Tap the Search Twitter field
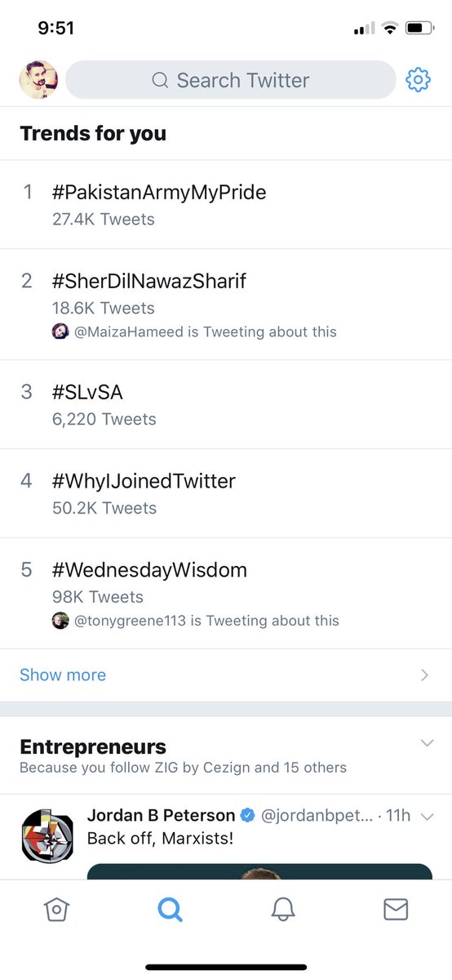452x980 pixels. pyautogui.click(x=231, y=80)
